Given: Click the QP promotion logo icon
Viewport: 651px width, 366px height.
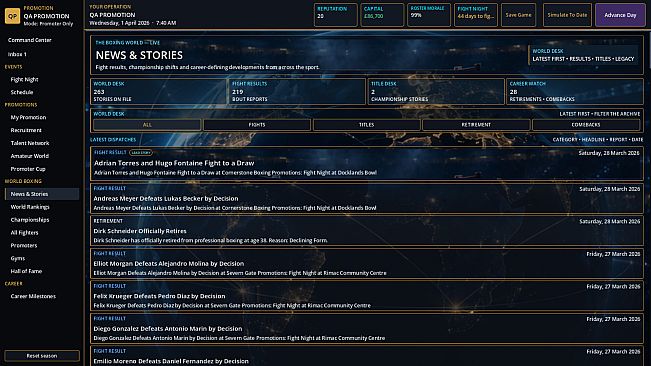Looking at the screenshot, I should (12, 16).
